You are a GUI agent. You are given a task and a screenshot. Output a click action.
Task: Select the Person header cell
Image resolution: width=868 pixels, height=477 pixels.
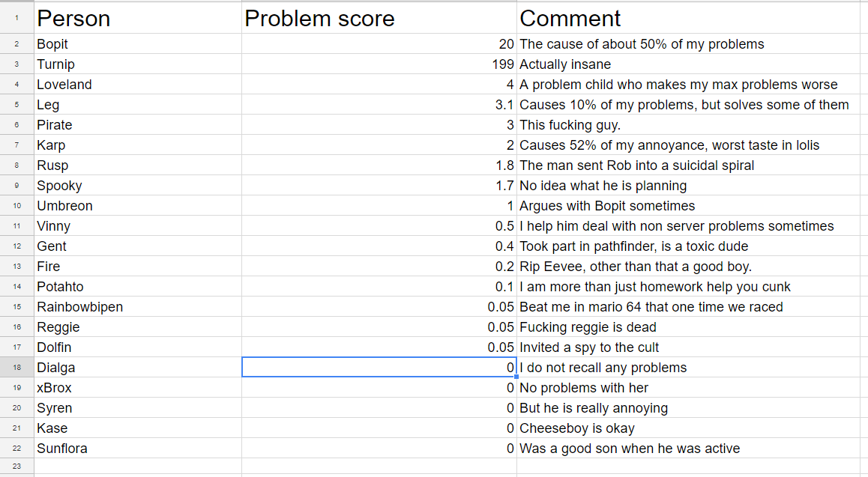click(138, 18)
